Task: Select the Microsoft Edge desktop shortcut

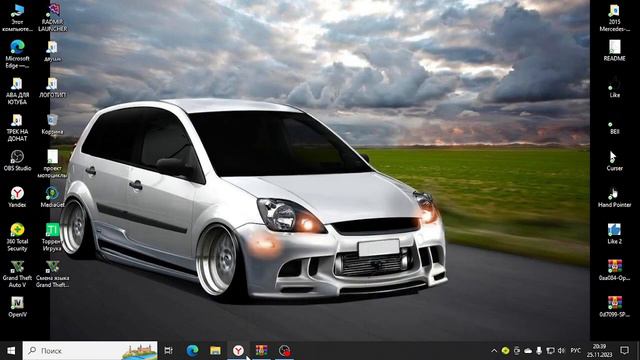Action: click(x=17, y=54)
